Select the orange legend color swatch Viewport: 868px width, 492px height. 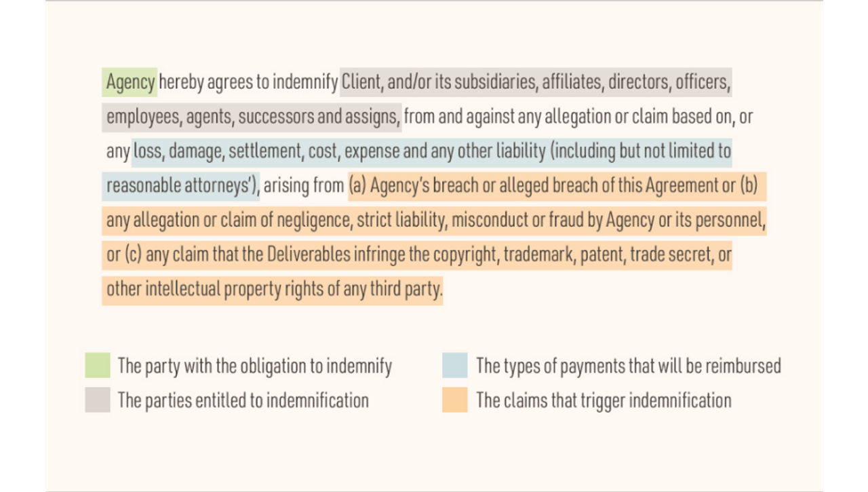click(x=454, y=400)
